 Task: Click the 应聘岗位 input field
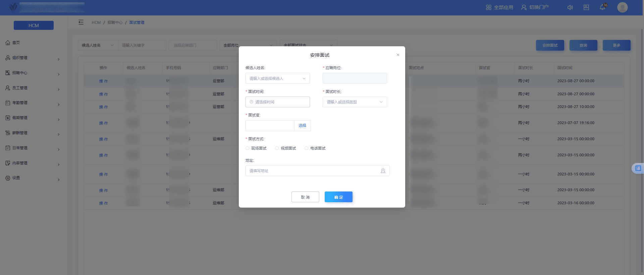[355, 78]
